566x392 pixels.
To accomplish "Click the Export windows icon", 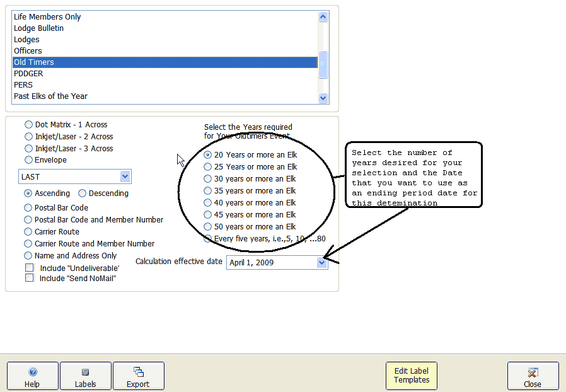I will (x=139, y=372).
